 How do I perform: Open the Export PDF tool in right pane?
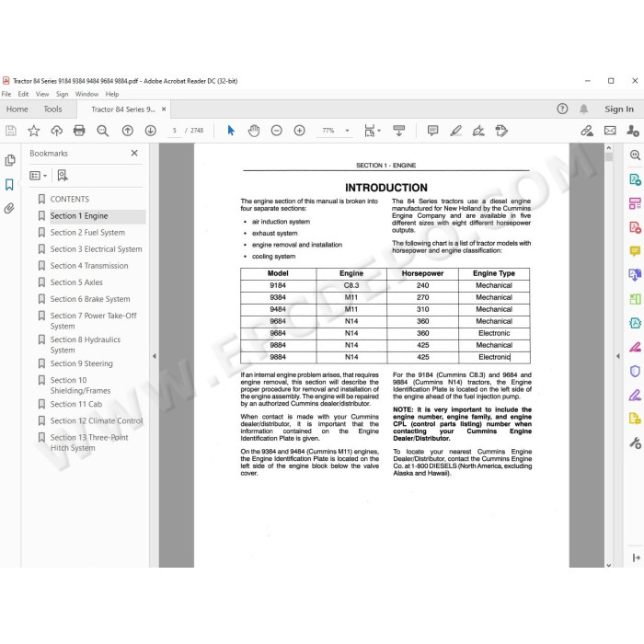tap(635, 179)
